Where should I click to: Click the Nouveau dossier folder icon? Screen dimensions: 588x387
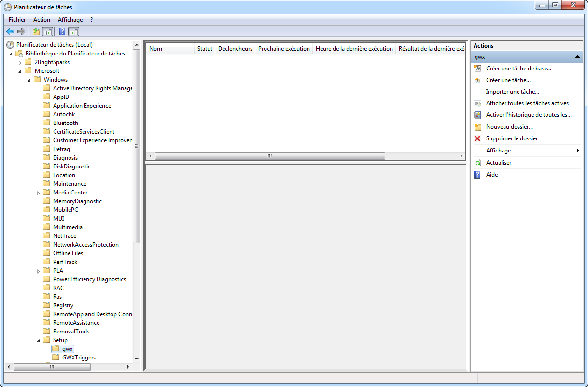coord(477,127)
